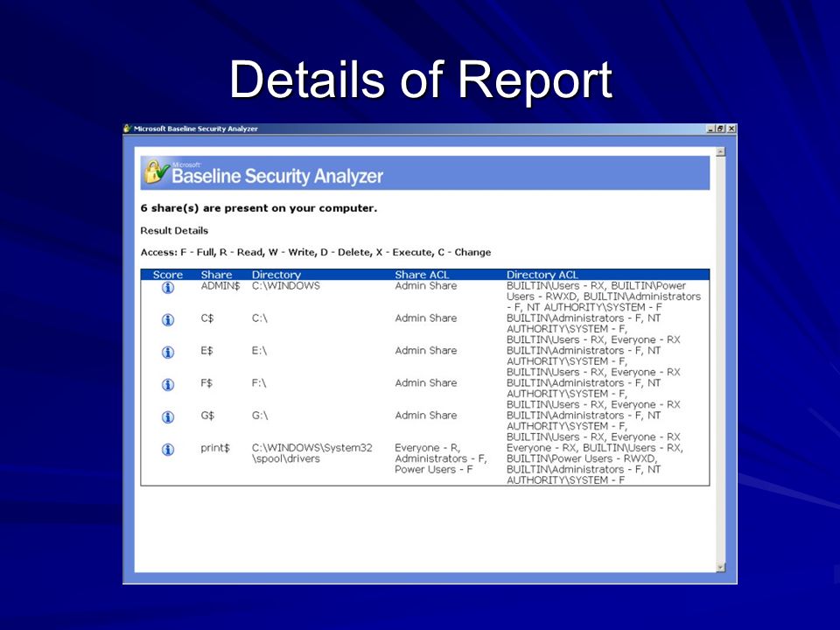Click the scrollbar down arrow
The image size is (840, 630).
[720, 567]
